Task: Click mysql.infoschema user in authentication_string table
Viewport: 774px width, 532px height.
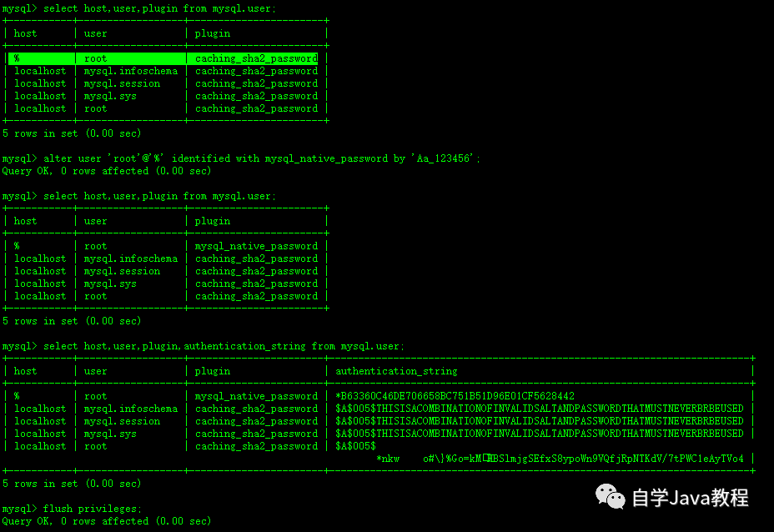Action: pos(131,409)
